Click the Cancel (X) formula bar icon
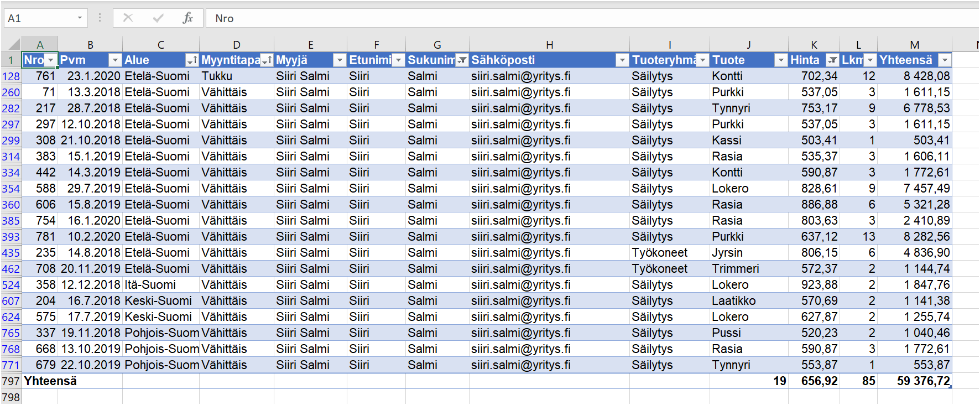Viewport: 980px width, 405px height. tap(128, 18)
